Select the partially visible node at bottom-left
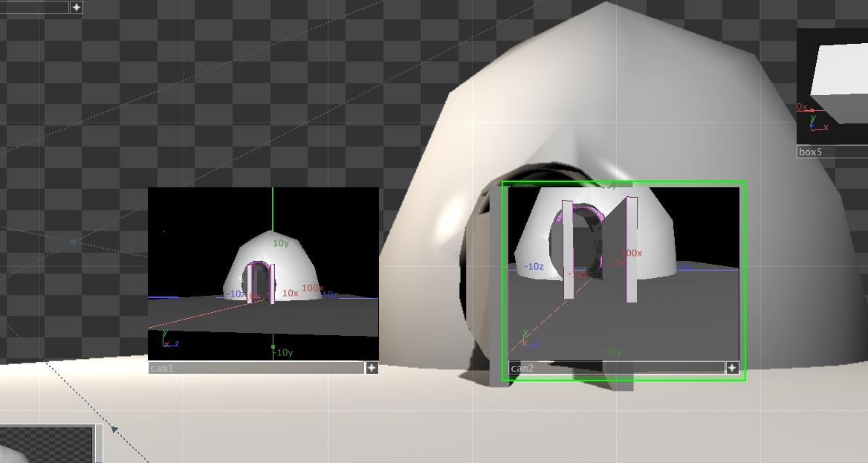This screenshot has width=868, height=463. pos(50,444)
